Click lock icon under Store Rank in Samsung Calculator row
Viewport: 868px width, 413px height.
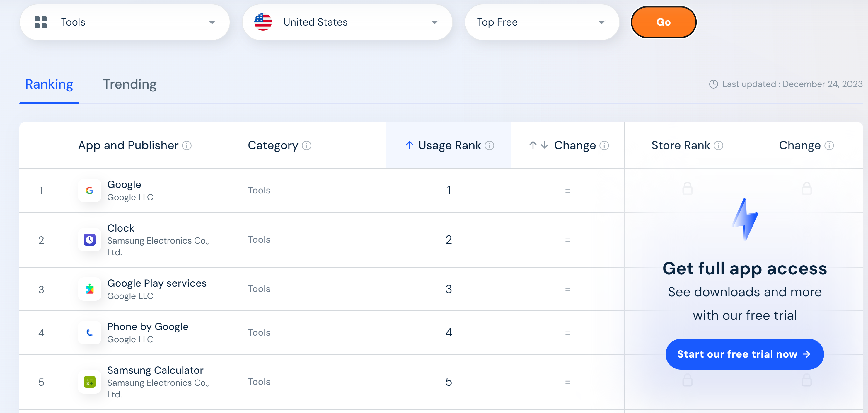pos(687,380)
